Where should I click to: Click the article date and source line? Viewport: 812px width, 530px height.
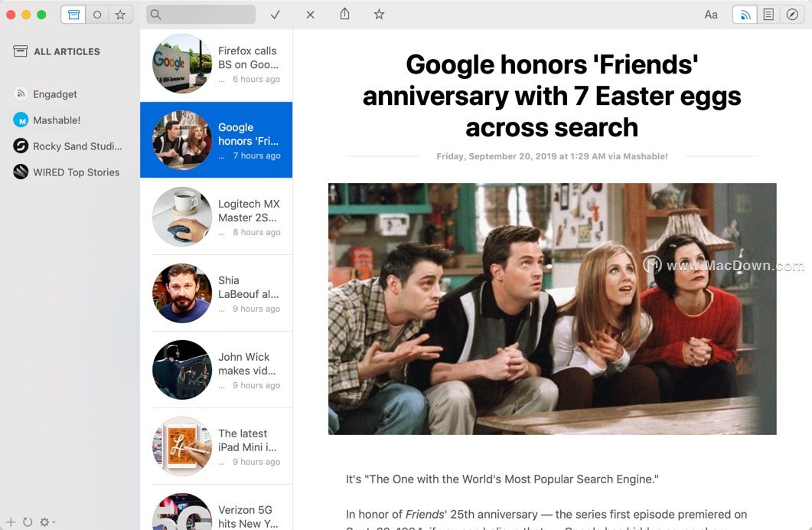552,156
